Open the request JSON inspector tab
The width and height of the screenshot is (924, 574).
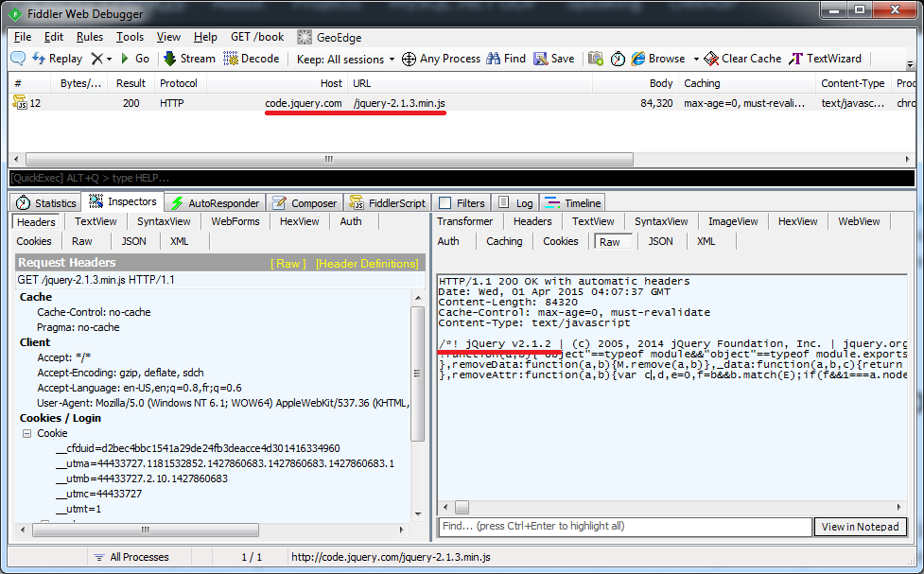(133, 241)
